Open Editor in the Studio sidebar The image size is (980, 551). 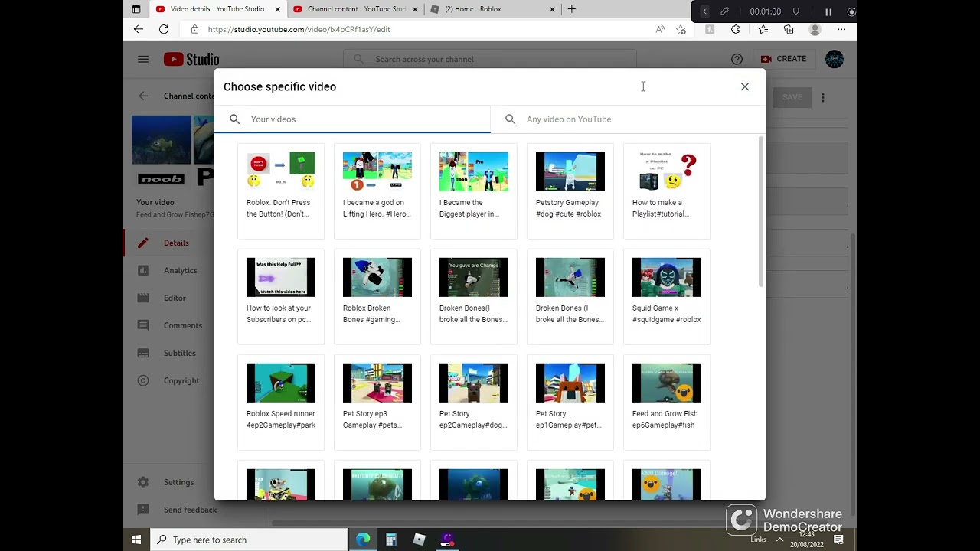175,298
